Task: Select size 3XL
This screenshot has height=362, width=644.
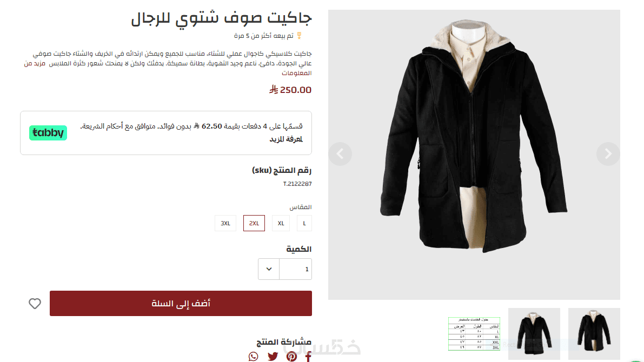Action: pyautogui.click(x=225, y=223)
